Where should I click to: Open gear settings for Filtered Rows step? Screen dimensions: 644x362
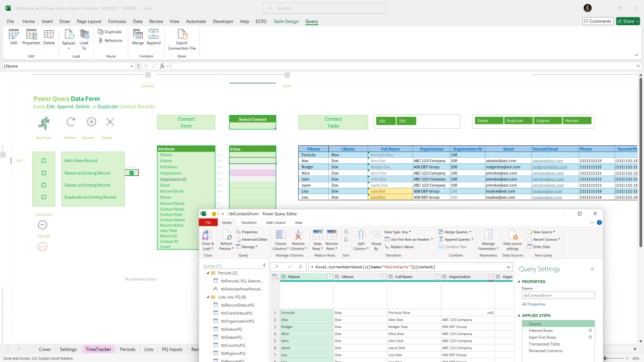click(590, 331)
